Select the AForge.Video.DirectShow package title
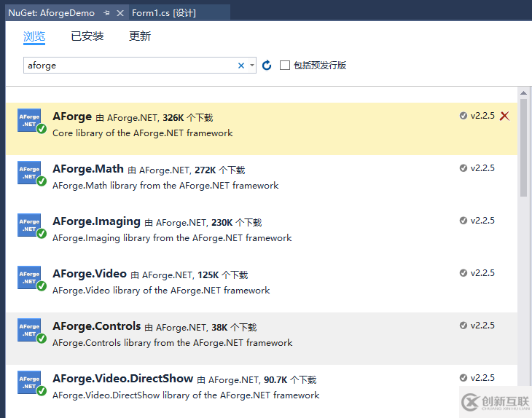Viewport: 532px width, 418px height. point(123,379)
